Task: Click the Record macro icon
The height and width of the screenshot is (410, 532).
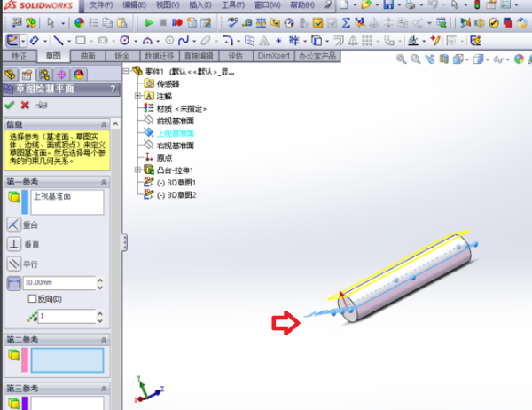Action: (x=177, y=23)
